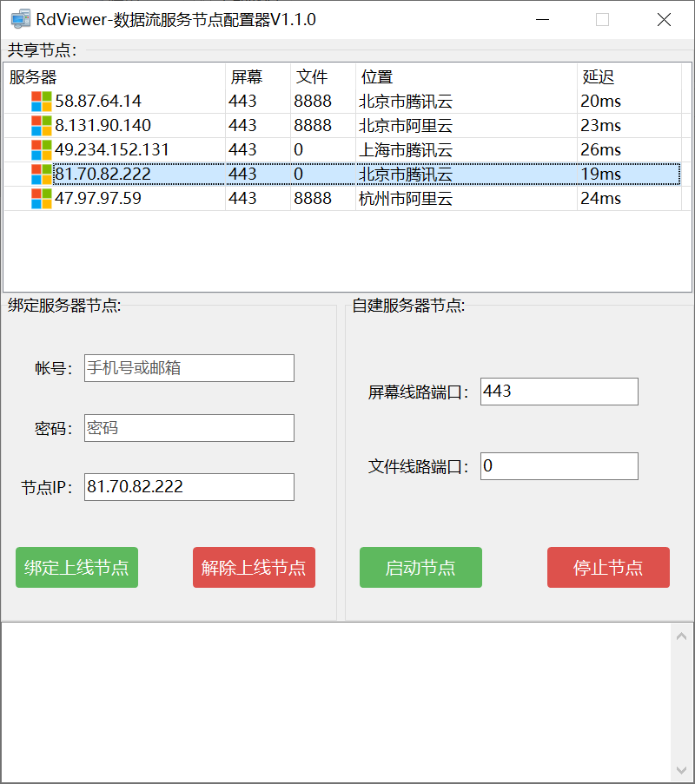Click the RdViewer app icon in title bar
Image resolution: width=695 pixels, height=784 pixels.
21,19
